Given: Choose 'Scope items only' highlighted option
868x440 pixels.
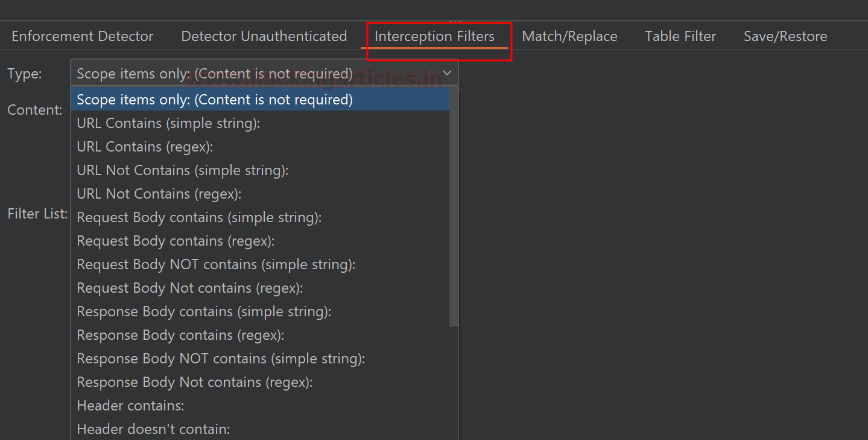Looking at the screenshot, I should pyautogui.click(x=215, y=100).
